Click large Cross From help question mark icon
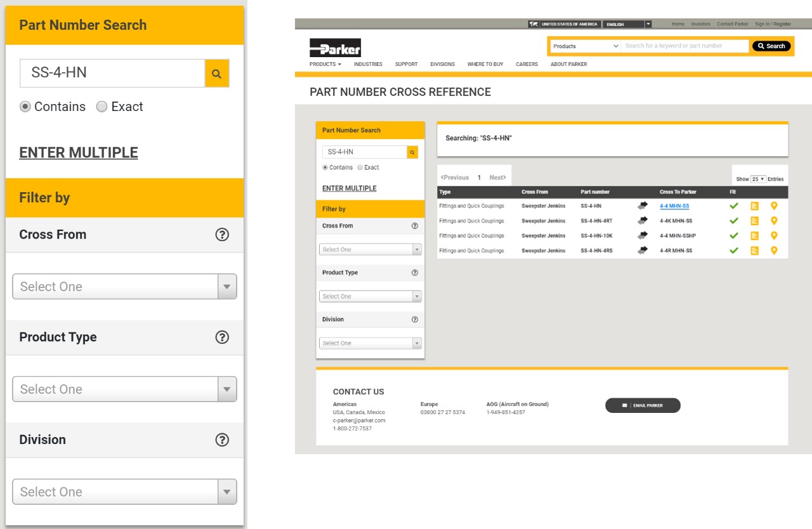This screenshot has height=529, width=812. [x=222, y=235]
